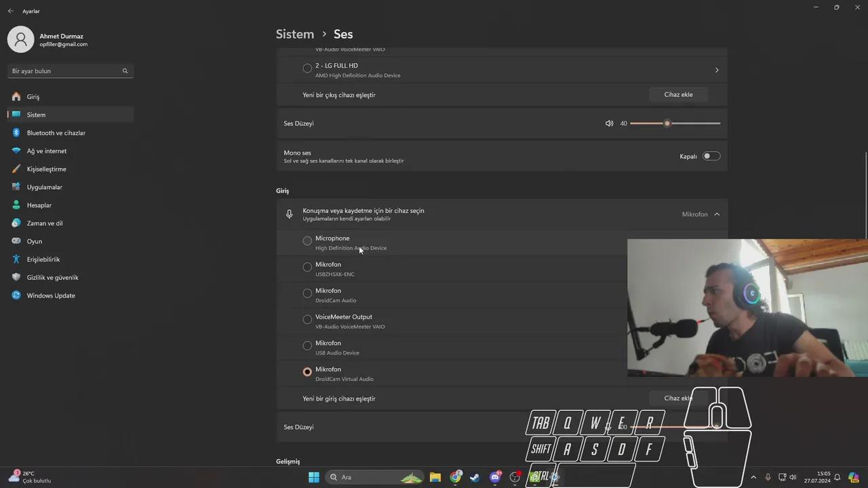Select Mikrofon USB Audio Device radio button
The image size is (868, 488).
tap(307, 346)
